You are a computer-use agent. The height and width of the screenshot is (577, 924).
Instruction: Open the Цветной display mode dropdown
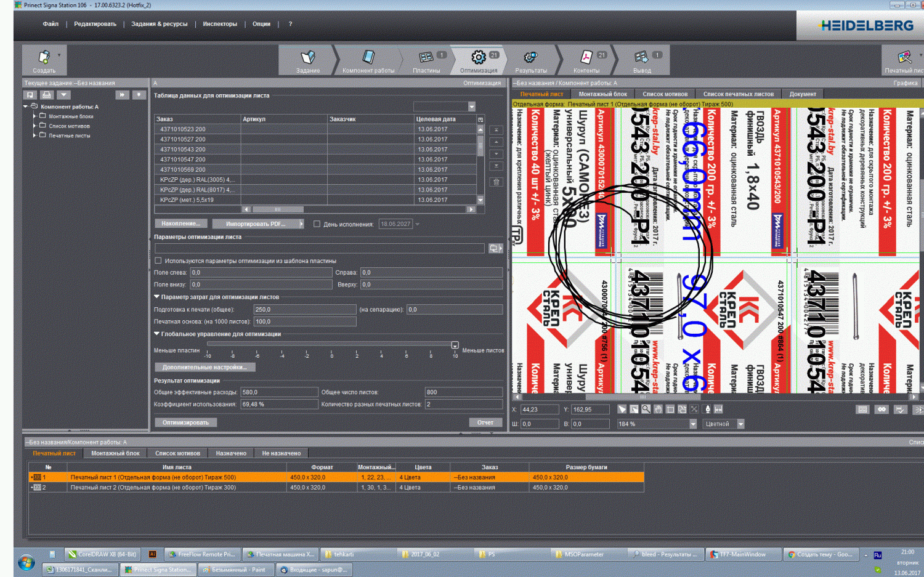click(x=740, y=424)
